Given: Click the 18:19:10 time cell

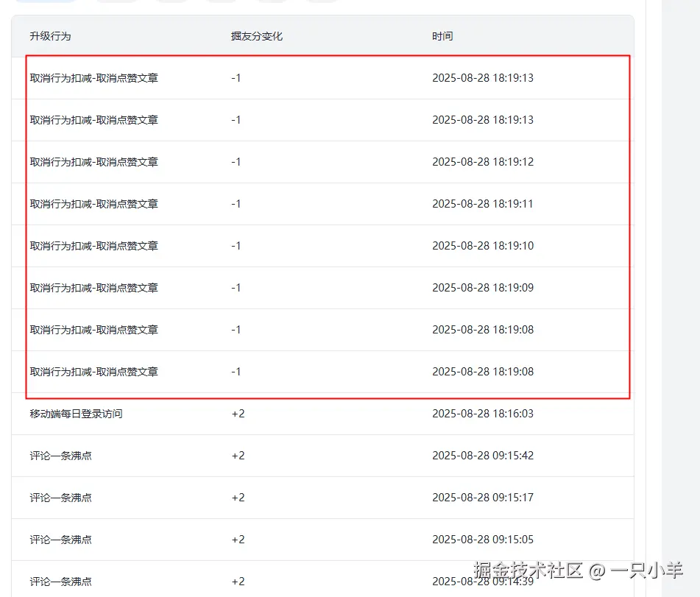Looking at the screenshot, I should click(482, 246).
